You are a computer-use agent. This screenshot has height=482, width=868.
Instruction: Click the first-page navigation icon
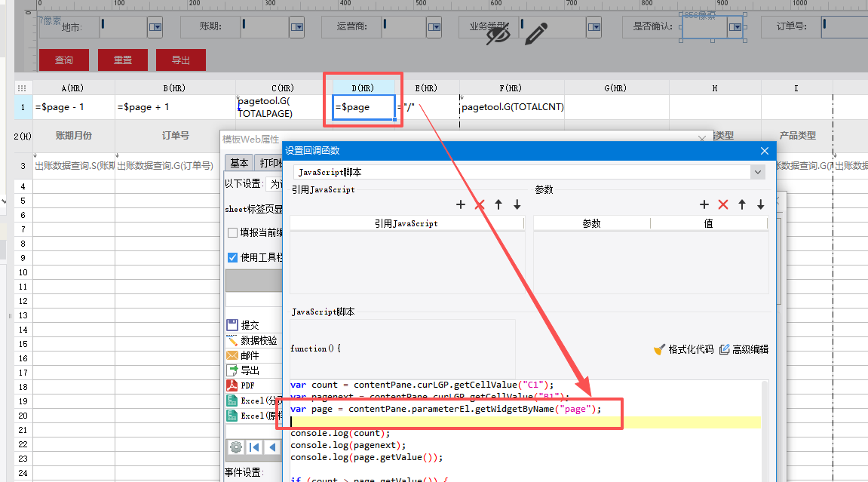(255, 447)
